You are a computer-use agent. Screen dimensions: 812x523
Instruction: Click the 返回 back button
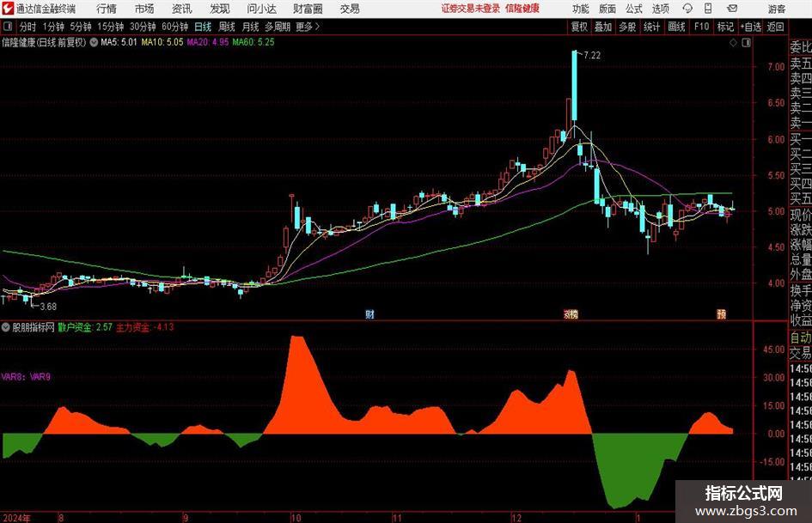tap(776, 27)
